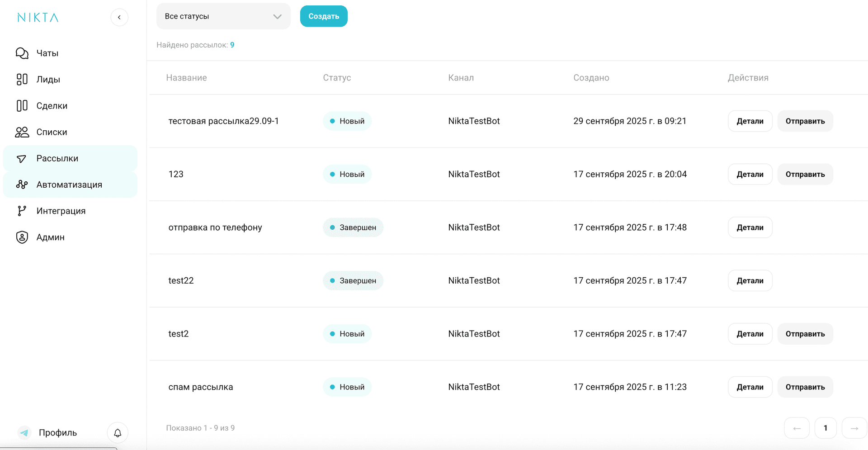
Task: Click the Интеграция branch icon
Action: pyautogui.click(x=22, y=211)
